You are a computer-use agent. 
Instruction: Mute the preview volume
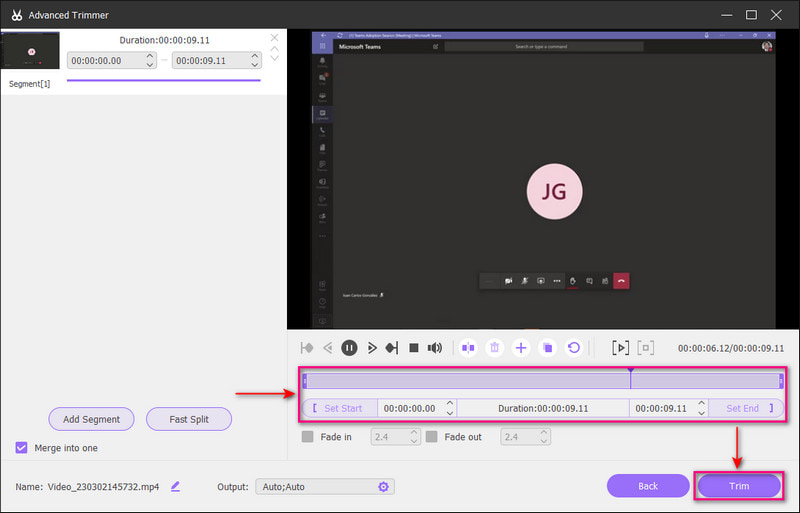pos(435,348)
